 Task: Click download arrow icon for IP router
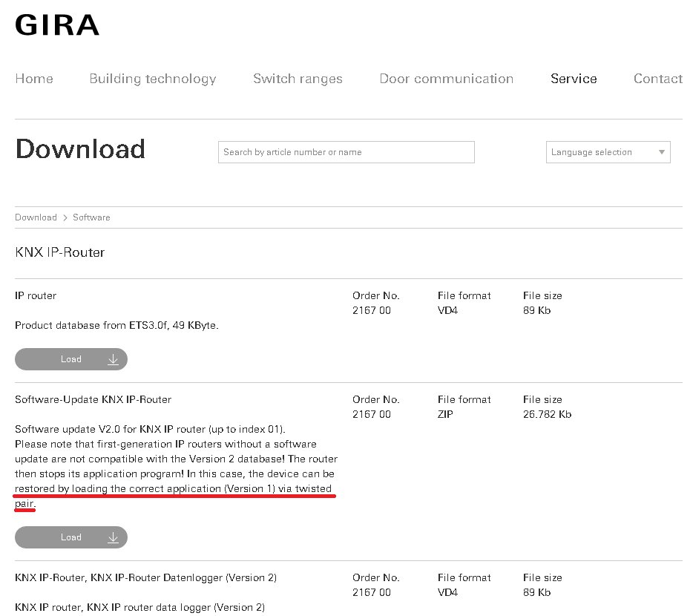point(113,359)
